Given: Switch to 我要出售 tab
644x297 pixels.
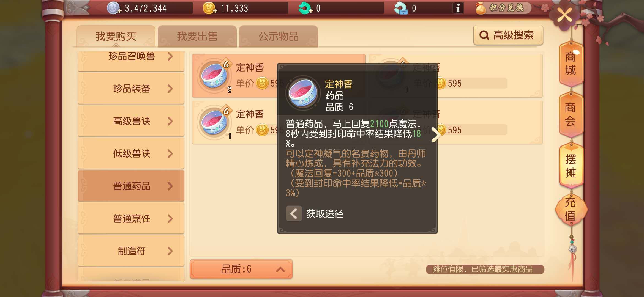Looking at the screenshot, I should click(197, 36).
